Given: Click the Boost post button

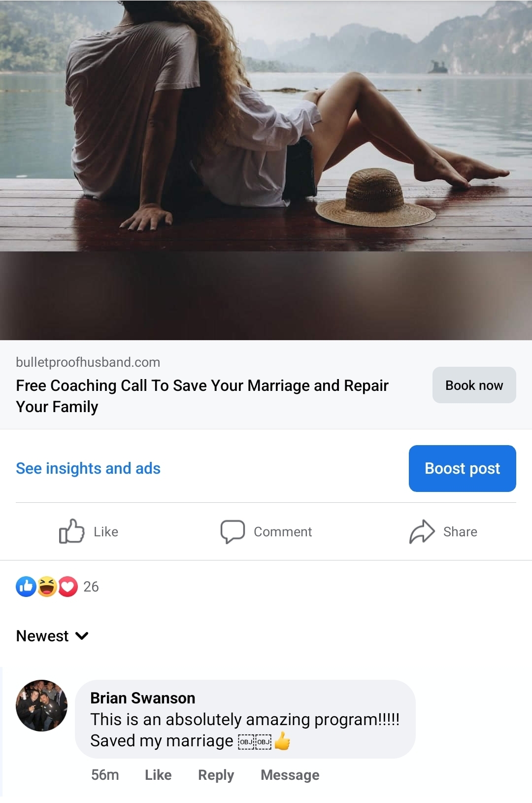Looking at the screenshot, I should (x=462, y=468).
